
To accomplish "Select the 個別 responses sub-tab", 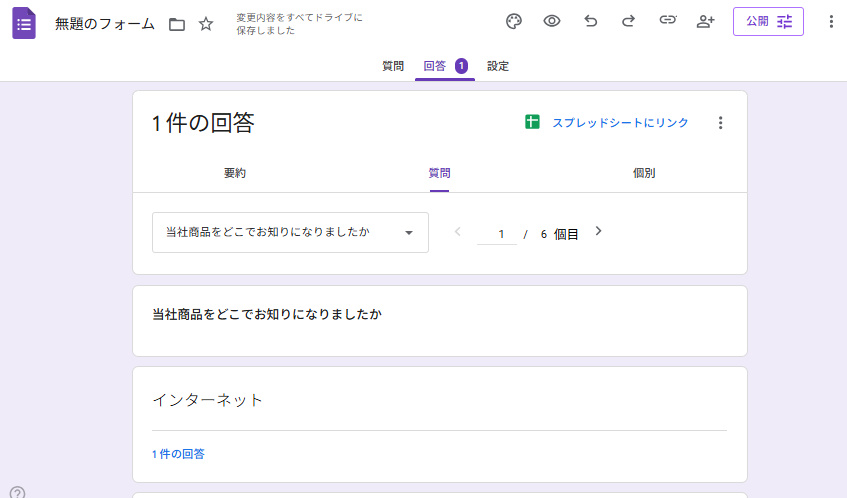I will pyautogui.click(x=644, y=173).
